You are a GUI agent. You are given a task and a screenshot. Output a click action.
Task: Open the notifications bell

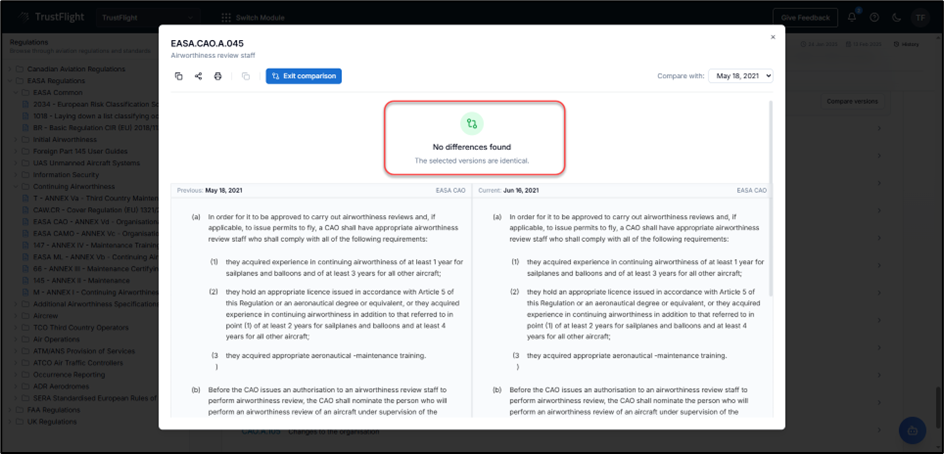click(852, 17)
